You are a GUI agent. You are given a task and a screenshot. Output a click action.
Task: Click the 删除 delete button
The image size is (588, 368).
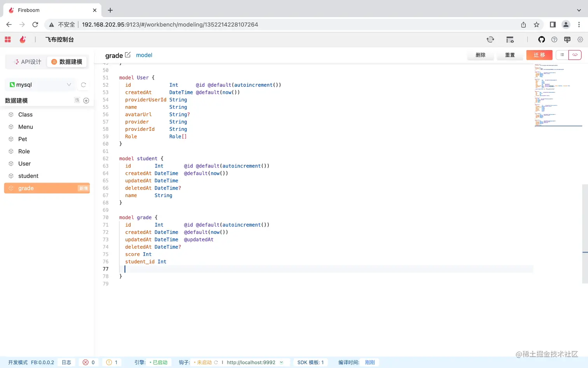coord(480,55)
